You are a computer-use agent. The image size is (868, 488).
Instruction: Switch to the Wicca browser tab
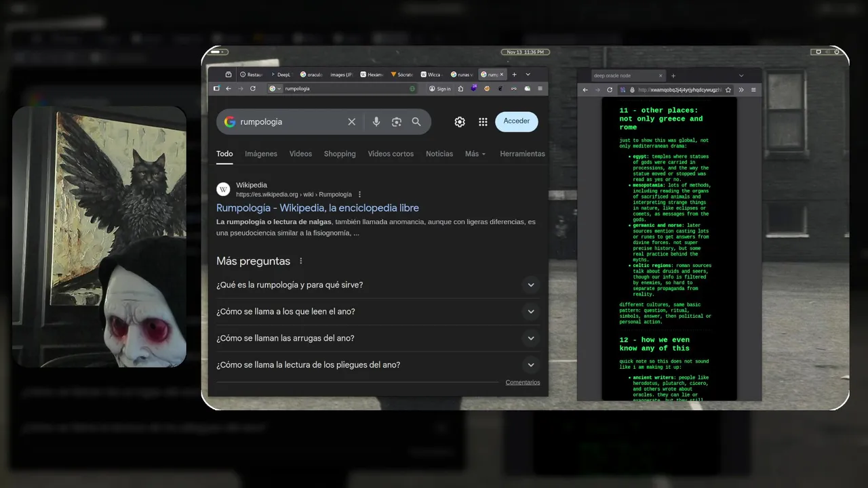tap(432, 75)
